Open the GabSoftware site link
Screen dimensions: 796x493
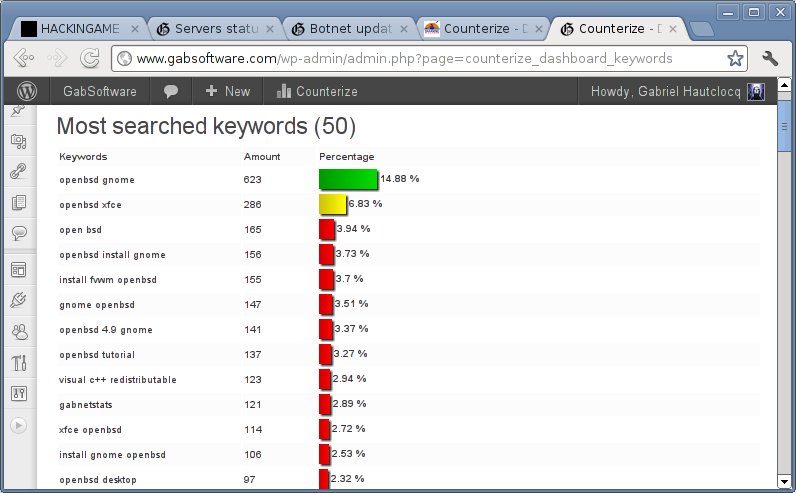[x=100, y=91]
